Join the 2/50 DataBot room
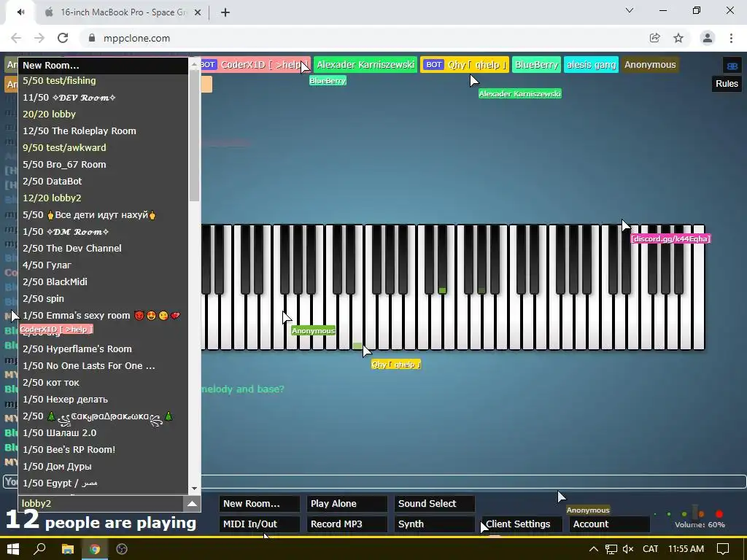Image resolution: width=747 pixels, height=560 pixels. coord(103,182)
